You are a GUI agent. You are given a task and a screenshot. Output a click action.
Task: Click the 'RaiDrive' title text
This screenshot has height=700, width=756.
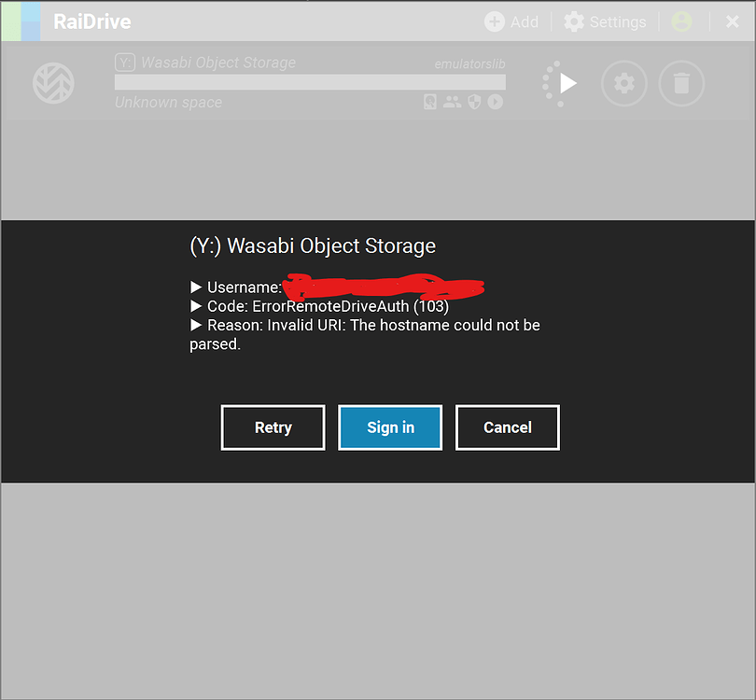[92, 21]
